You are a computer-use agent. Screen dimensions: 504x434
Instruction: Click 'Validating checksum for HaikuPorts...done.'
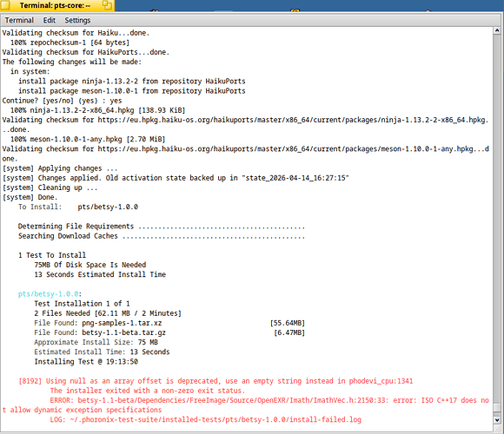tap(86, 52)
